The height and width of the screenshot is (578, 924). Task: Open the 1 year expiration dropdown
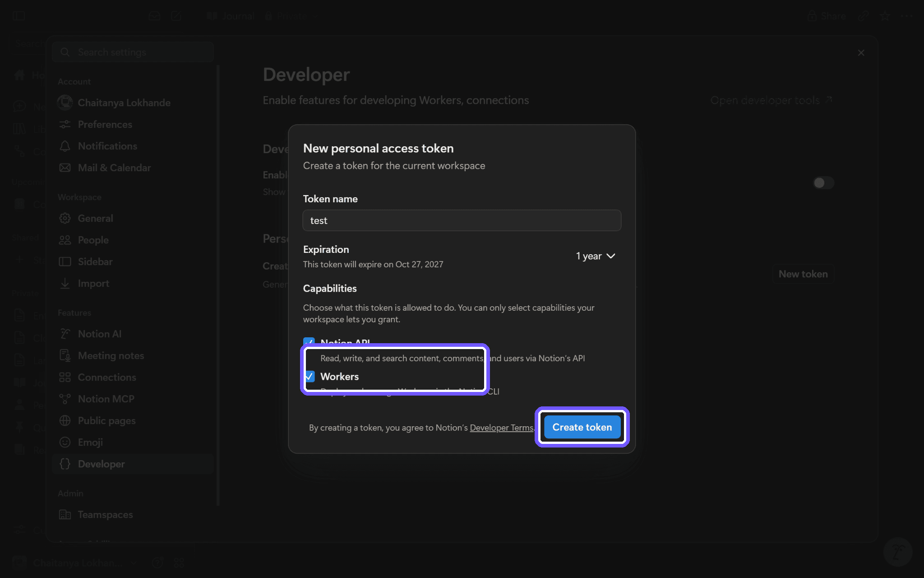pyautogui.click(x=596, y=256)
